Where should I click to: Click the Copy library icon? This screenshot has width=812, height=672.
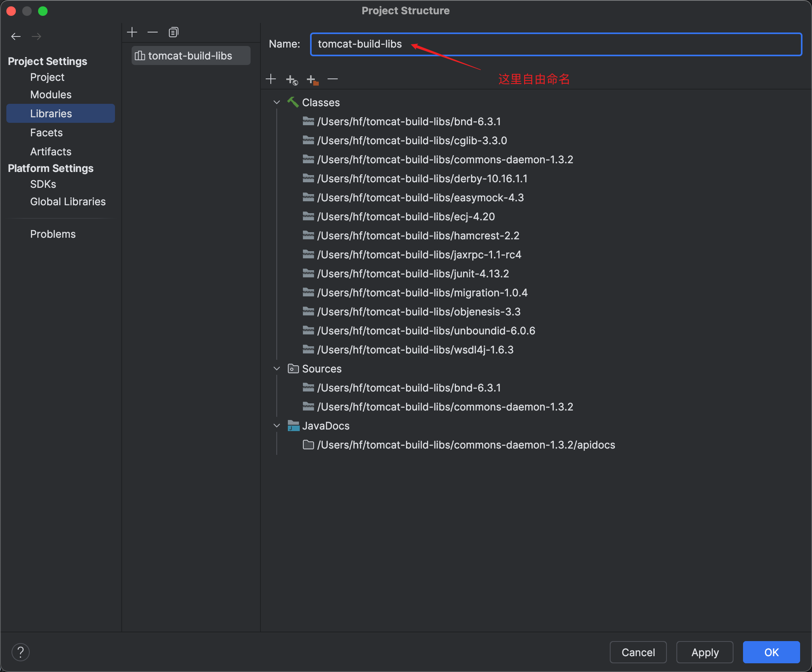click(x=173, y=32)
